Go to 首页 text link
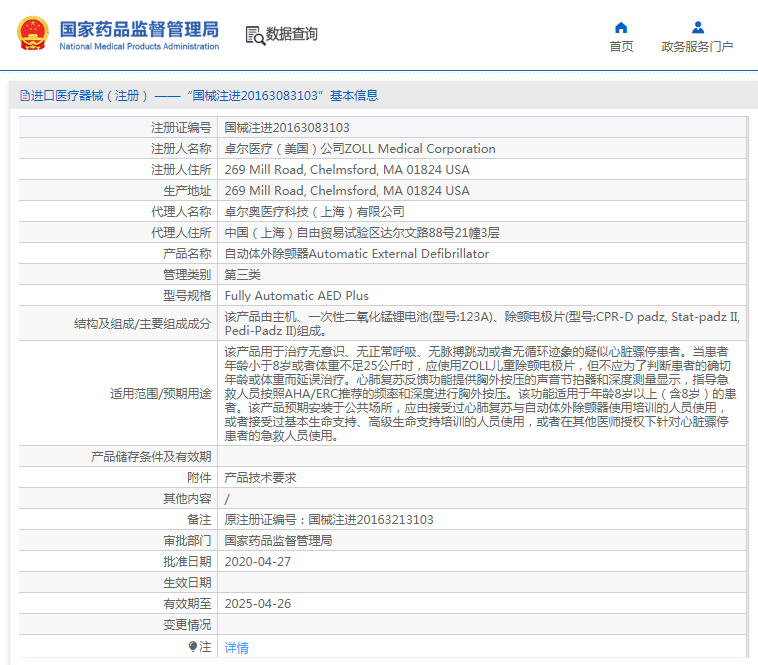Viewport: 758px width, 665px height. 621,46
